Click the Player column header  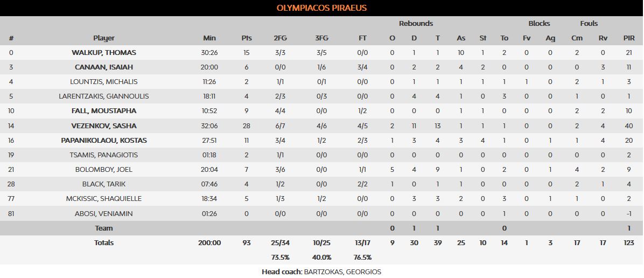click(x=104, y=38)
